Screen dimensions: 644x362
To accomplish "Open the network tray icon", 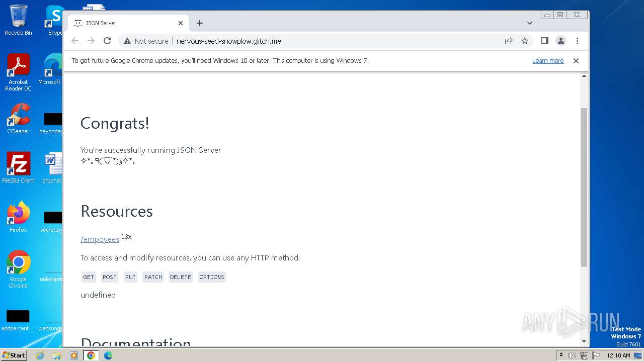I will click(x=584, y=355).
